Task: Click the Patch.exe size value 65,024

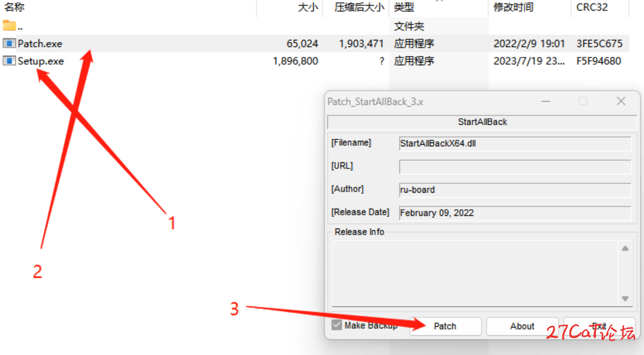Action: (302, 44)
